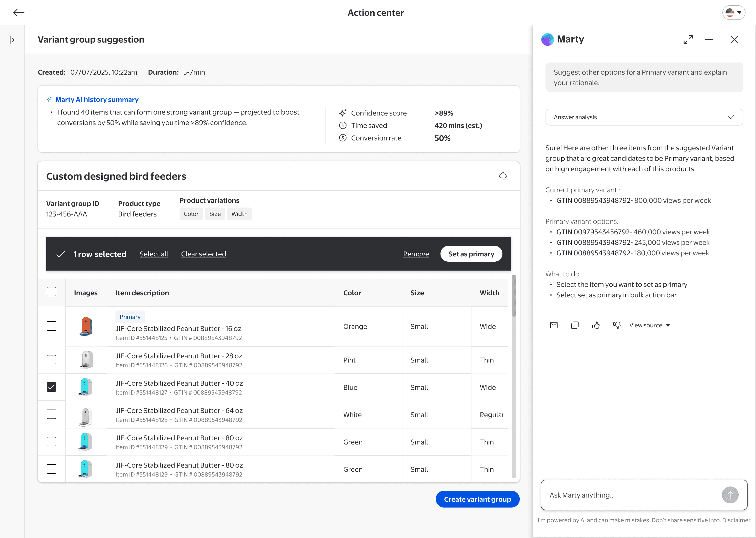Minimize the Marty chat panel
Screen dimensions: 756x538
pyautogui.click(x=709, y=39)
